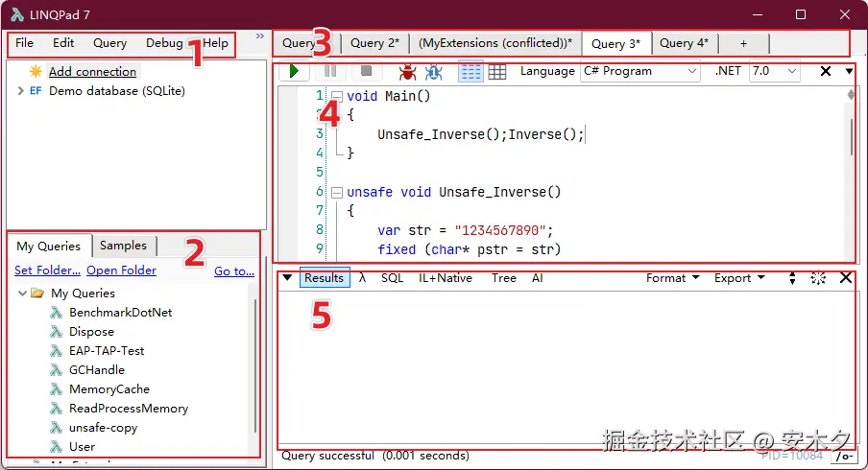Show the AI output view
This screenshot has width=868, height=470.
click(538, 278)
